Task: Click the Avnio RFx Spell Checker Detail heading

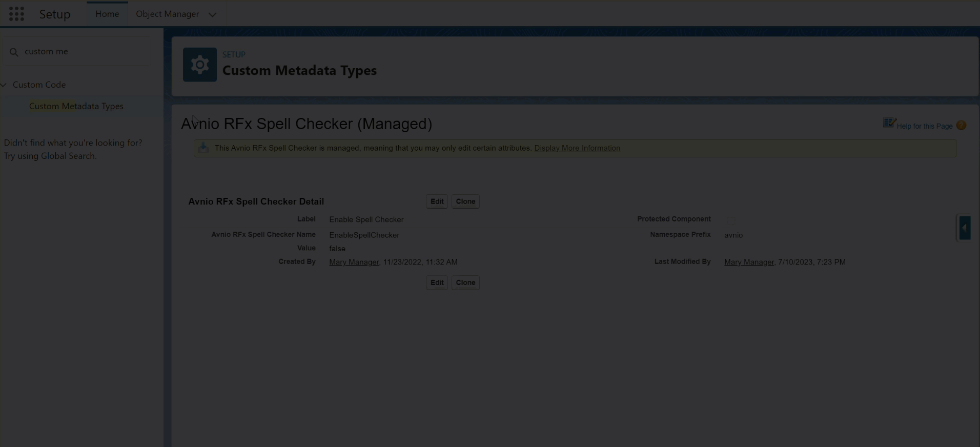Action: point(256,201)
